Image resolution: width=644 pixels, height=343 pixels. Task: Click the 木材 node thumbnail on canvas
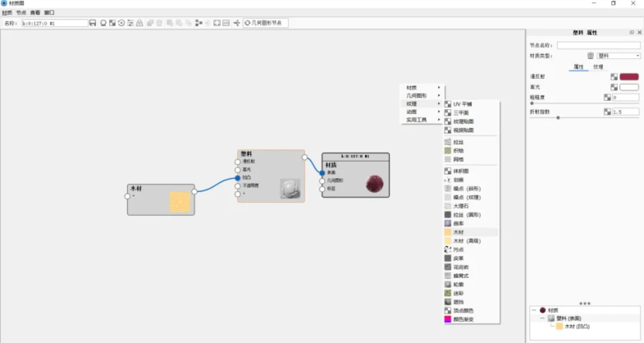[x=179, y=202]
